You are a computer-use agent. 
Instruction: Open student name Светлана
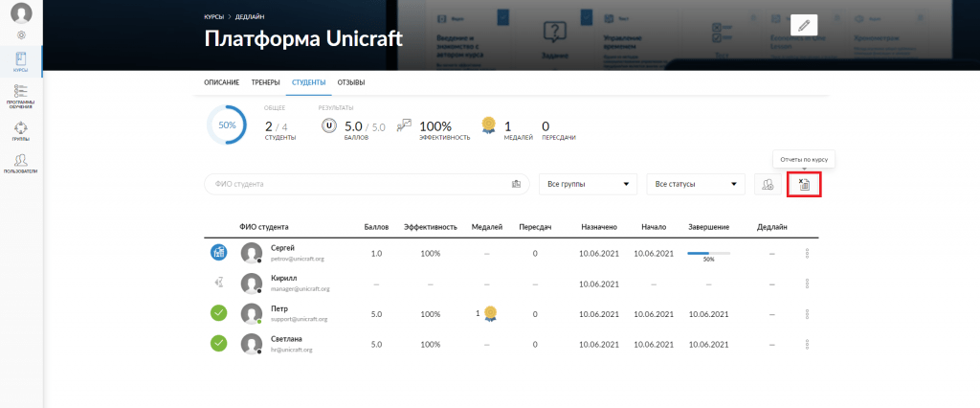tap(286, 338)
